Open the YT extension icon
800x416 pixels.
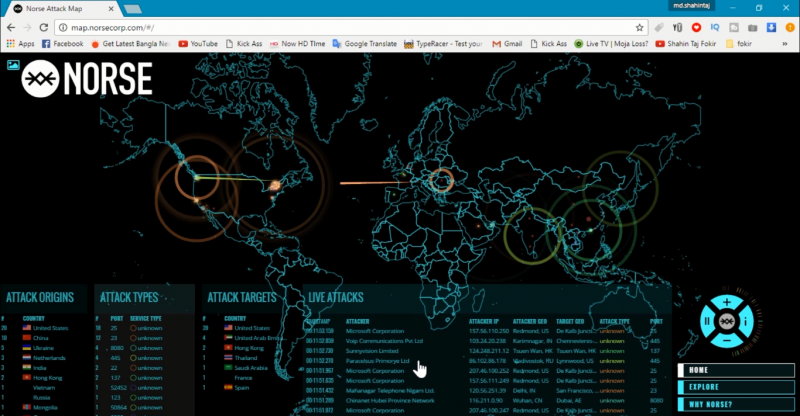point(678,28)
